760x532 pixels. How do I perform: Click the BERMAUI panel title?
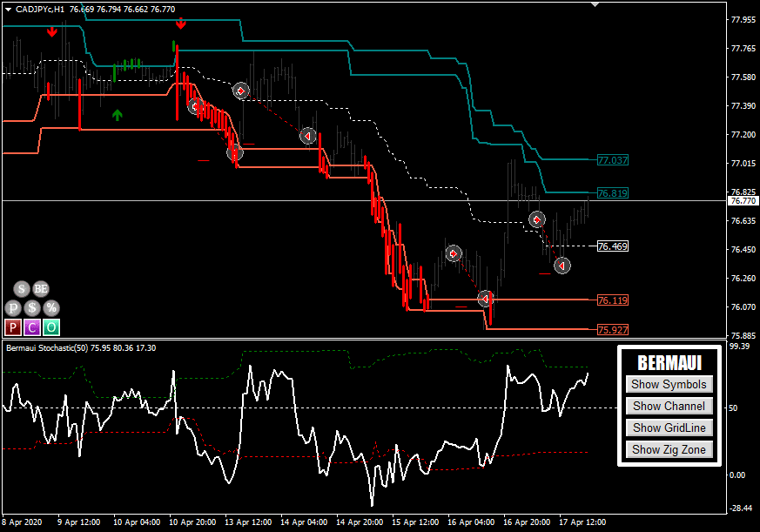[669, 363]
